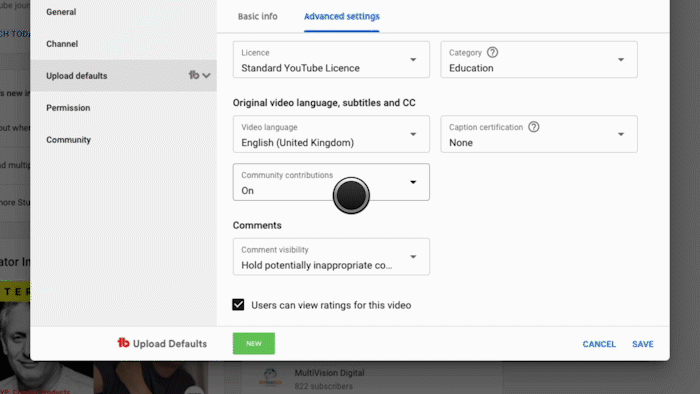Switch to the Advanced settings tab

click(342, 17)
